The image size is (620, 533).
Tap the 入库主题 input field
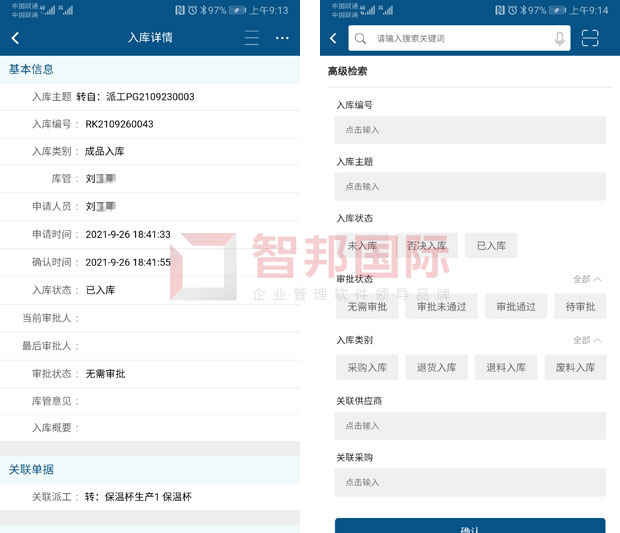(470, 186)
